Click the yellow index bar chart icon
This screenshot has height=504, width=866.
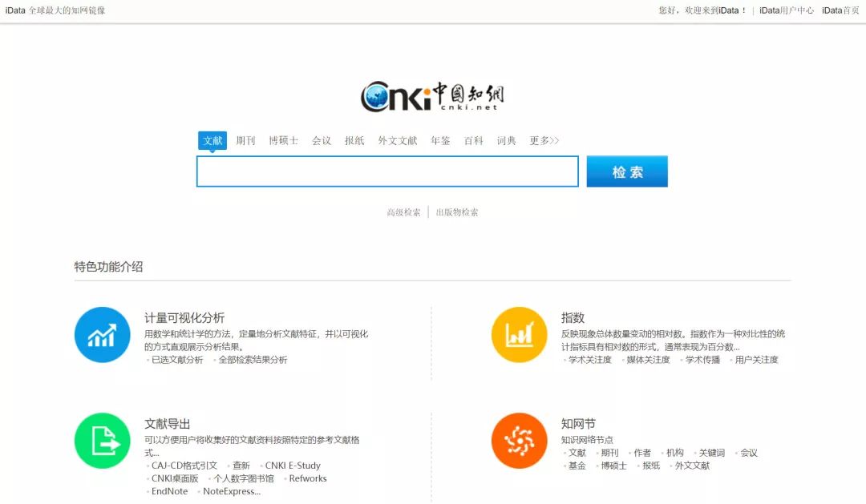[x=519, y=335]
